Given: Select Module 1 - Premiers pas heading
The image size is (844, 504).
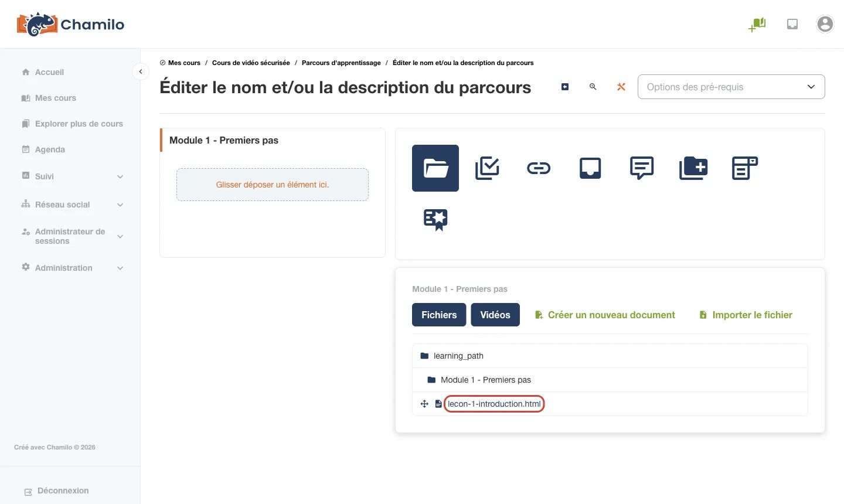Looking at the screenshot, I should [224, 140].
